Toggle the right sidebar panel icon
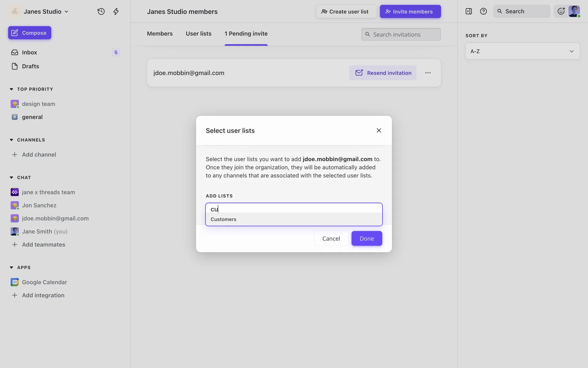The width and height of the screenshot is (588, 368). pyautogui.click(x=469, y=11)
